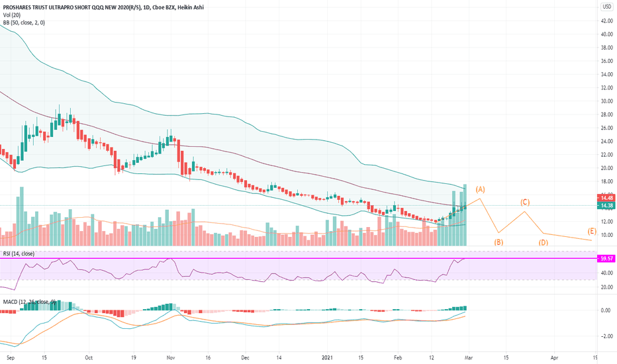Image resolution: width=617 pixels, height=364 pixels.
Task: Click the 0.00 MACD scale label
Action: [606, 310]
